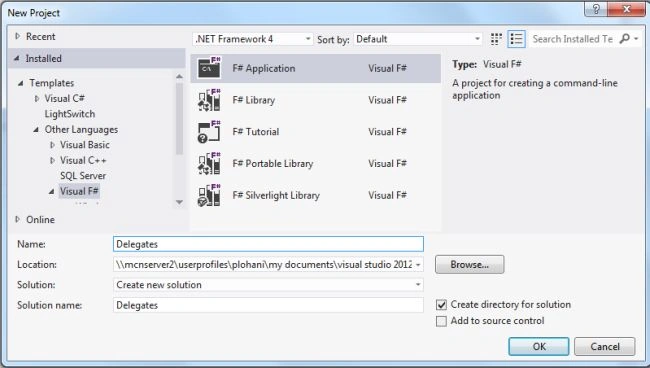The height and width of the screenshot is (368, 650).
Task: Close the New Project dialog
Action: coord(626,9)
